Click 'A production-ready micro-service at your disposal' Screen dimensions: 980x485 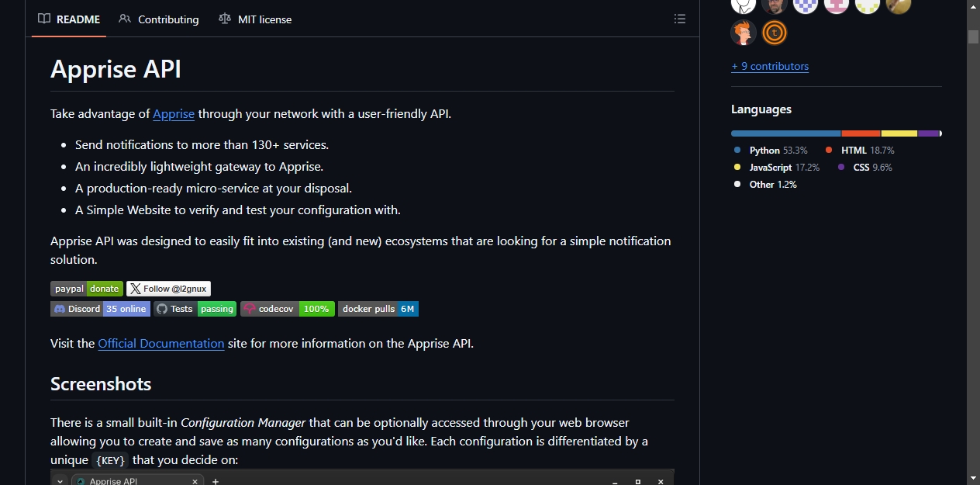click(x=214, y=188)
